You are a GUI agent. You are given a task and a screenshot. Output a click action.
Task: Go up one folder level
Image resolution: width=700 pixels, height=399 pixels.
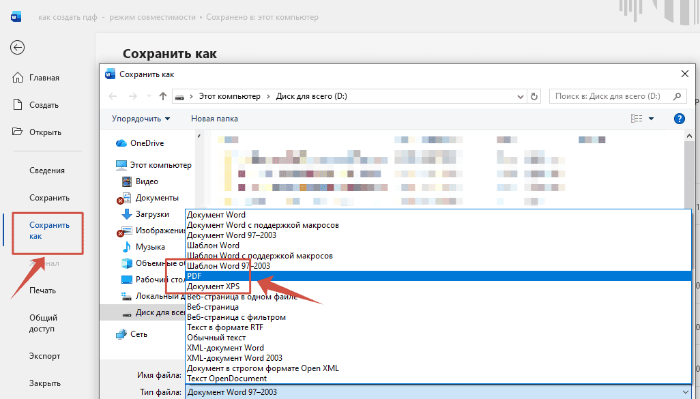coord(163,96)
